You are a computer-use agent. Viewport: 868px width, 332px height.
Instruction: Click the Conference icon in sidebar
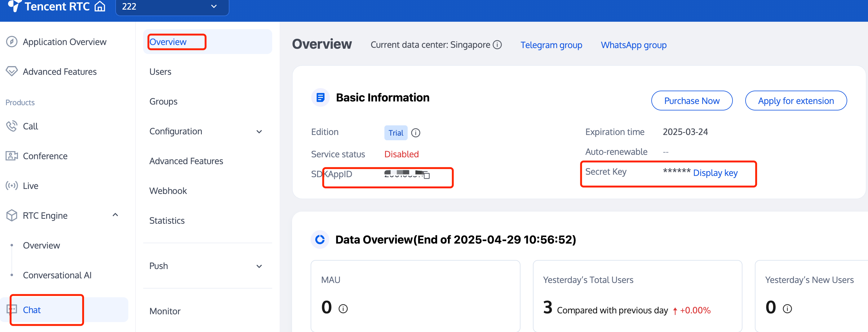pyautogui.click(x=12, y=156)
